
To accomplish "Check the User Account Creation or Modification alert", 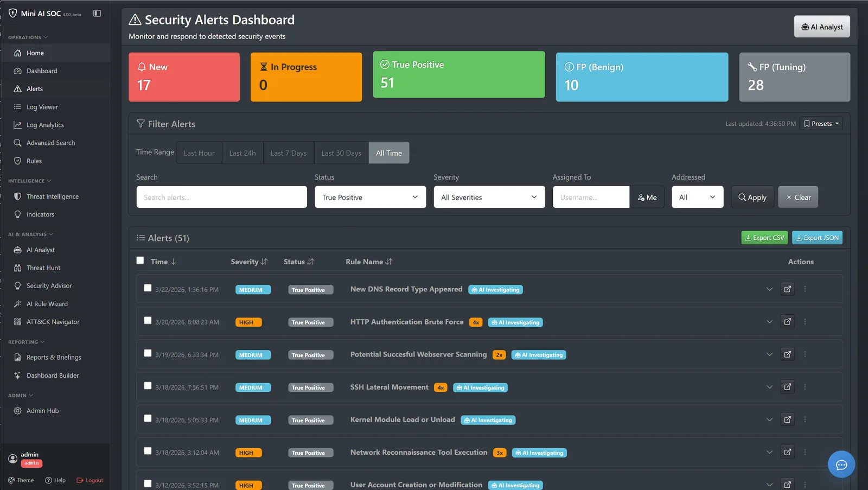I will click(x=148, y=483).
